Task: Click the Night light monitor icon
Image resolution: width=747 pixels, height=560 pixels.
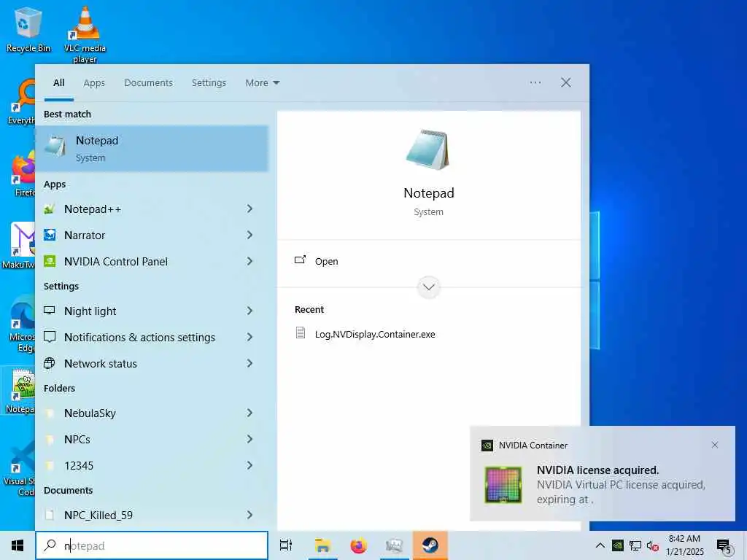Action: coord(49,311)
